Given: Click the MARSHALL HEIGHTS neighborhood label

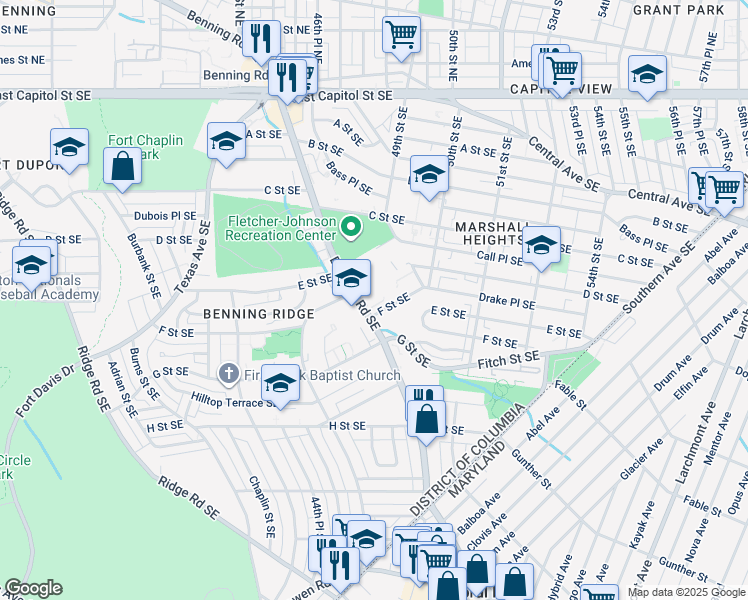Looking at the screenshot, I should click(493, 233).
